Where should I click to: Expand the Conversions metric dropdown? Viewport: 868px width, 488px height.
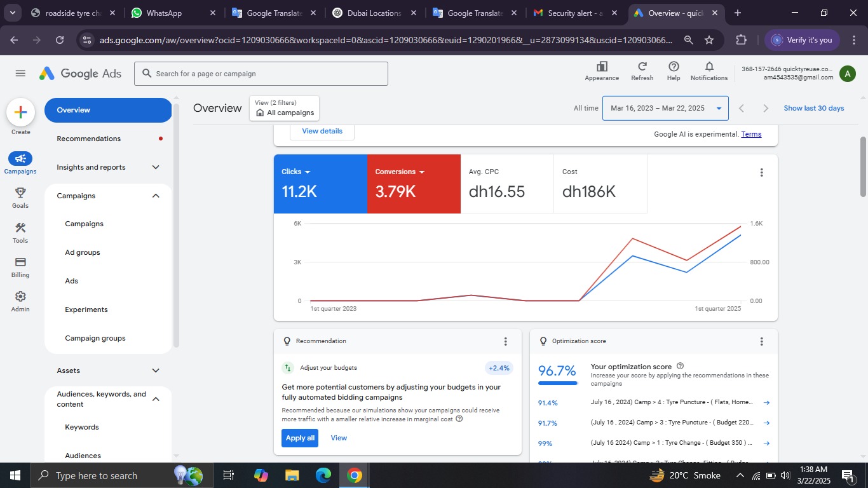(421, 172)
